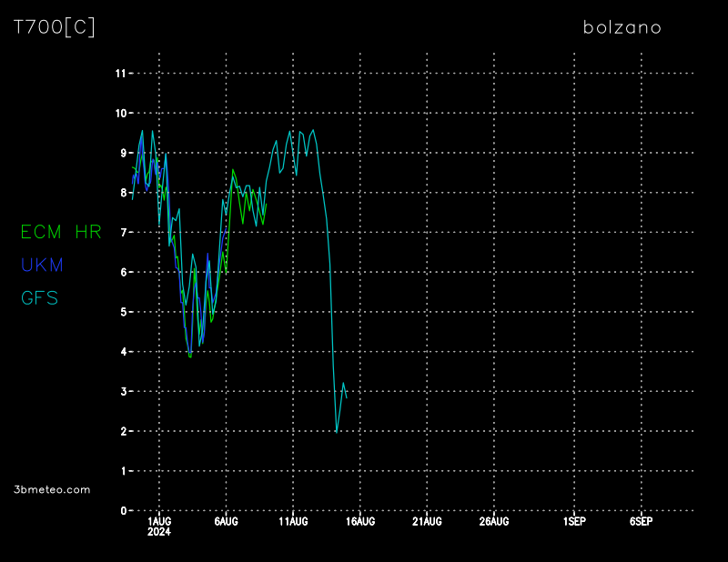
Task: Click the ECM HR legend label
Action: point(61,232)
